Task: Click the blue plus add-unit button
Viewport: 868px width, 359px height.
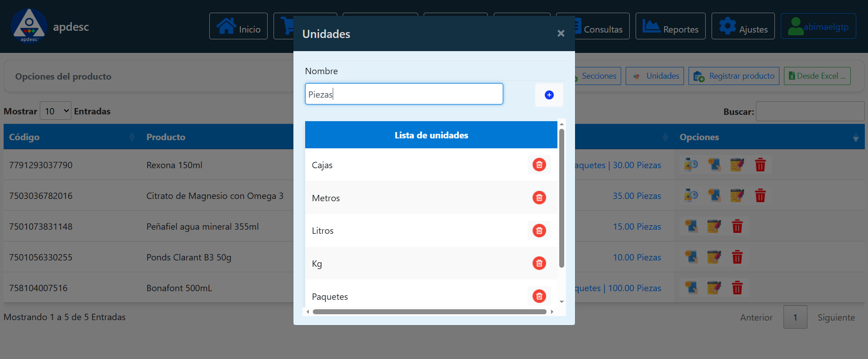Action: pos(549,95)
